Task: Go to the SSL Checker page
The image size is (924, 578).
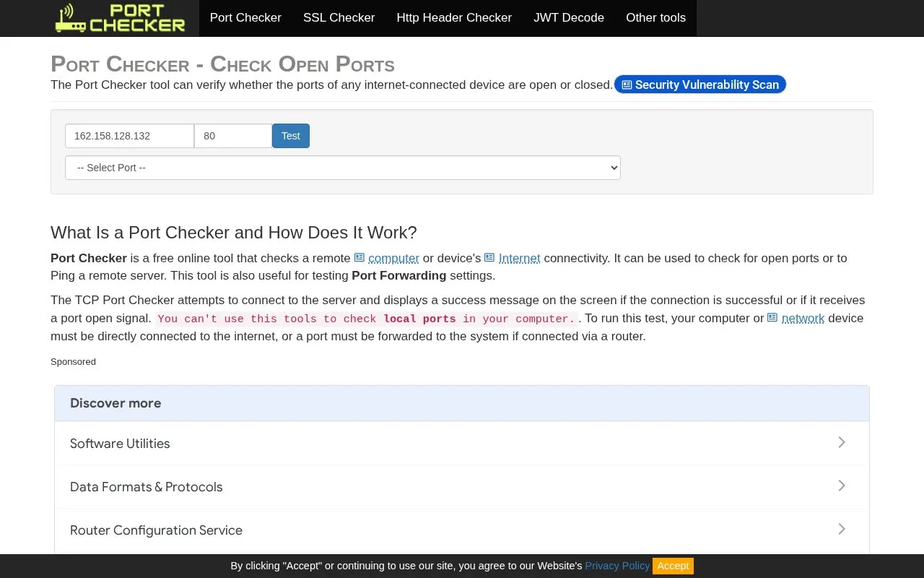Action: pos(339,18)
